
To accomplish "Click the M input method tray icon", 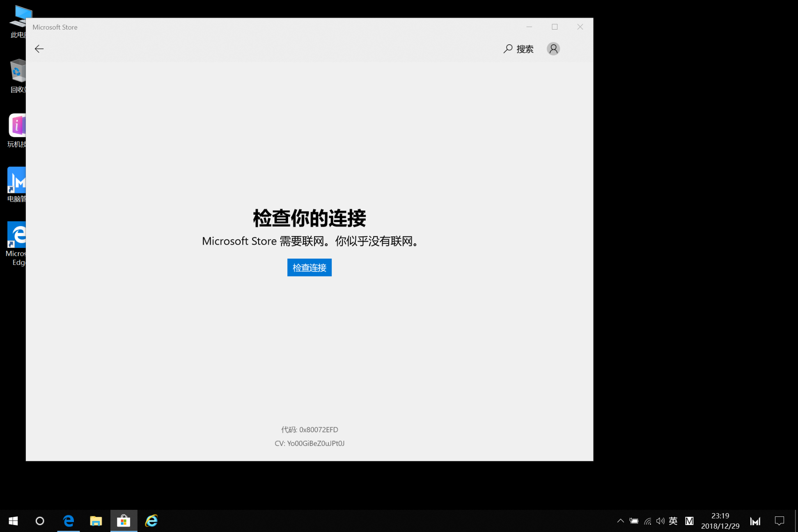I will point(689,521).
